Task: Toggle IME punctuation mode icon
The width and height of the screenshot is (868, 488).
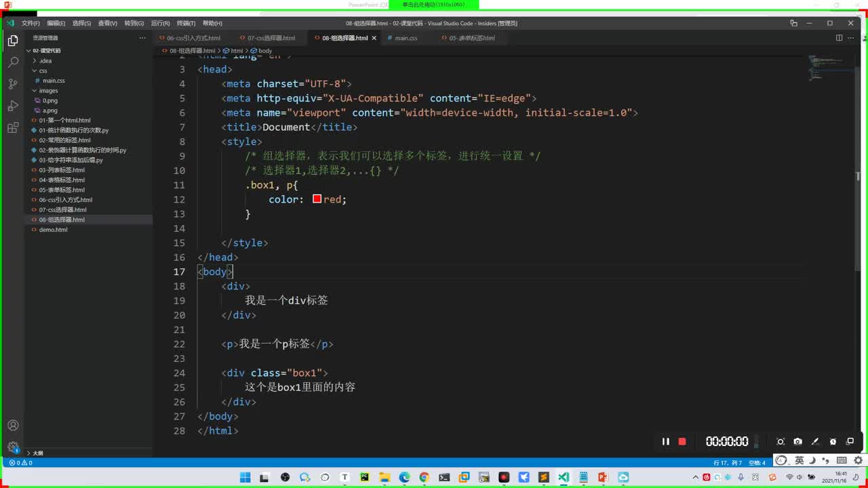Action: (825, 461)
